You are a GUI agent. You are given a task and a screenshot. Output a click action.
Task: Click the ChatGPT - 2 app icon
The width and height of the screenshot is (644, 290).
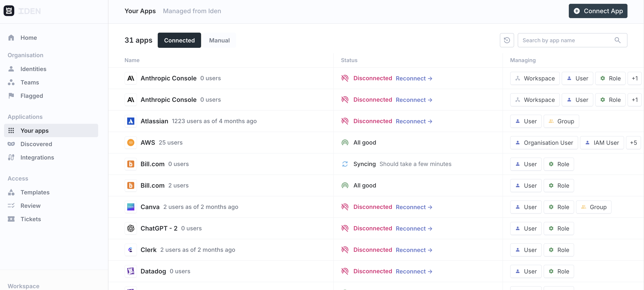131,228
